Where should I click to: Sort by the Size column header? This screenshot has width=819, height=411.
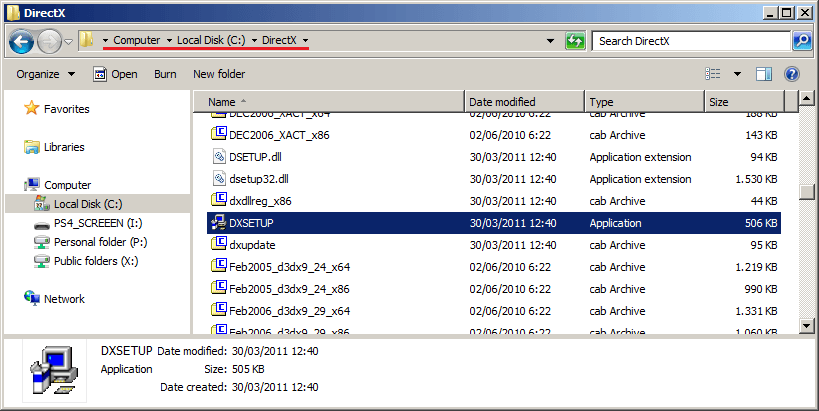[x=744, y=102]
